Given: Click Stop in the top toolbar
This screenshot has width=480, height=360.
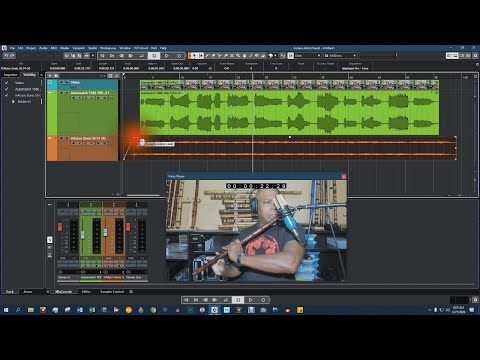Looking at the screenshot, I should [x=154, y=56].
